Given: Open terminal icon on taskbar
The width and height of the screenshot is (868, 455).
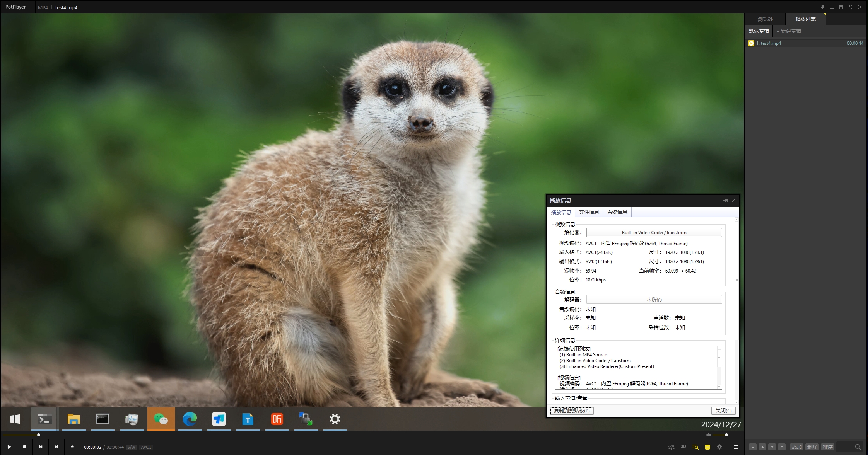Looking at the screenshot, I should 44,419.
